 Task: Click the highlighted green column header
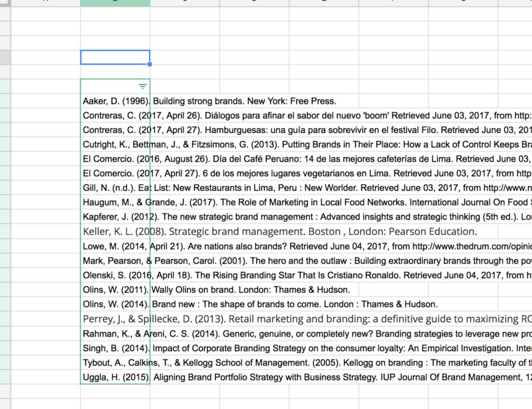pyautogui.click(x=115, y=3)
